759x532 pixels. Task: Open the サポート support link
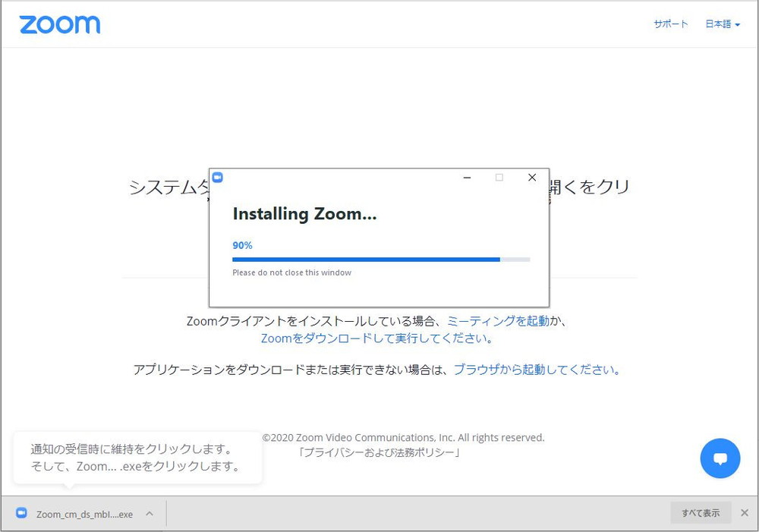(670, 24)
